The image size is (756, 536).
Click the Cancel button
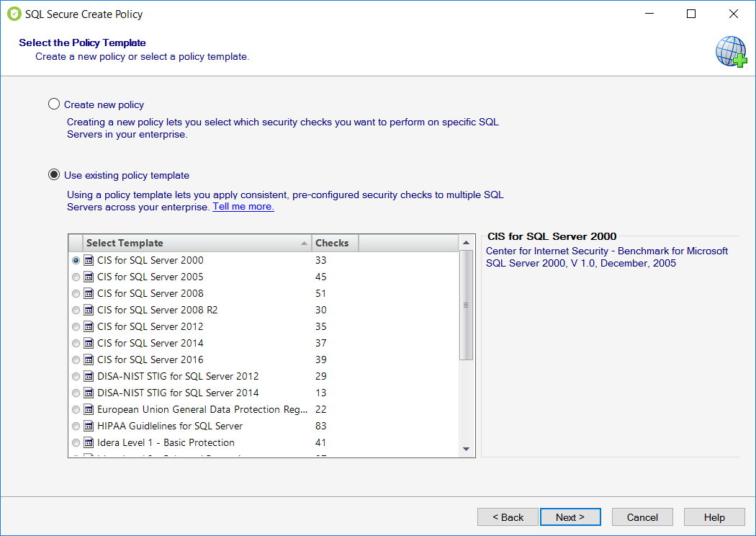(642, 517)
